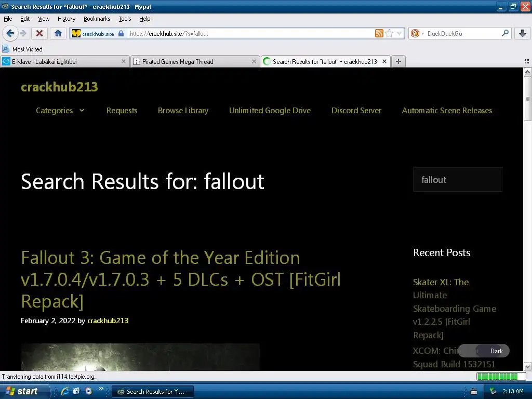Bookmark this page with the star icon
532x399 pixels.
390,33
